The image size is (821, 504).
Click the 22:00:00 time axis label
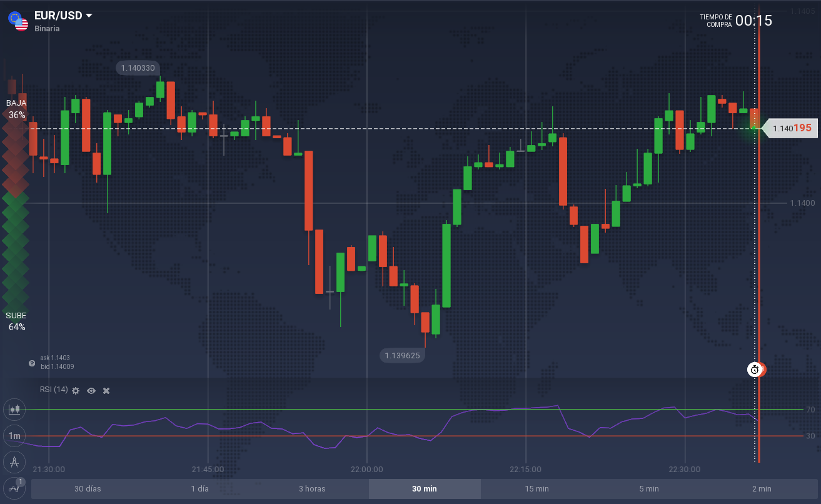tap(366, 469)
